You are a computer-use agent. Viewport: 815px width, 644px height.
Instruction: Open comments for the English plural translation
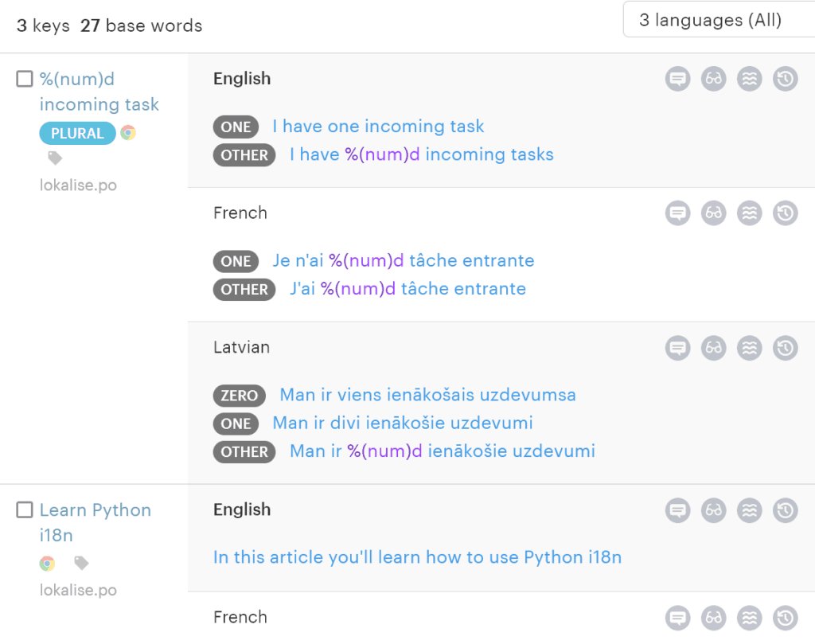tap(677, 79)
